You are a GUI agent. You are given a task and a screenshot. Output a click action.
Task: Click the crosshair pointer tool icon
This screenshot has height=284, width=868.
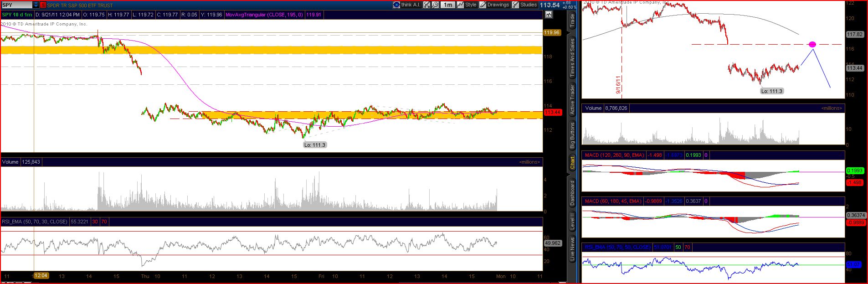point(427,5)
